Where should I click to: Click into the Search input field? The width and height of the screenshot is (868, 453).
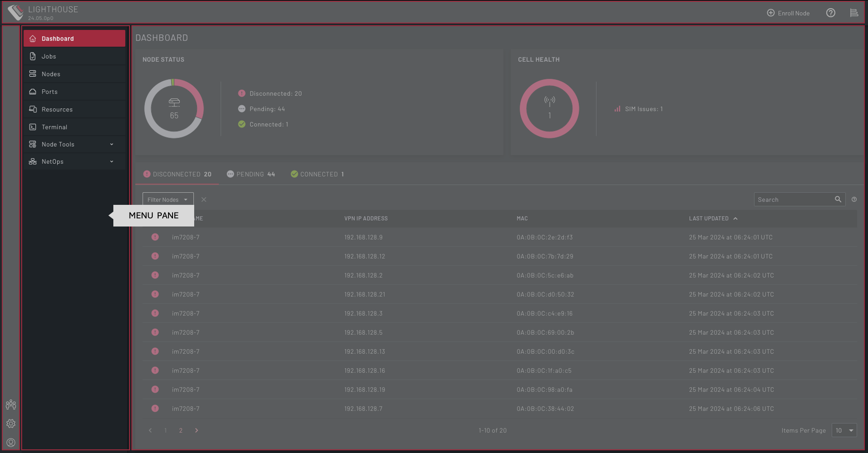click(x=793, y=199)
